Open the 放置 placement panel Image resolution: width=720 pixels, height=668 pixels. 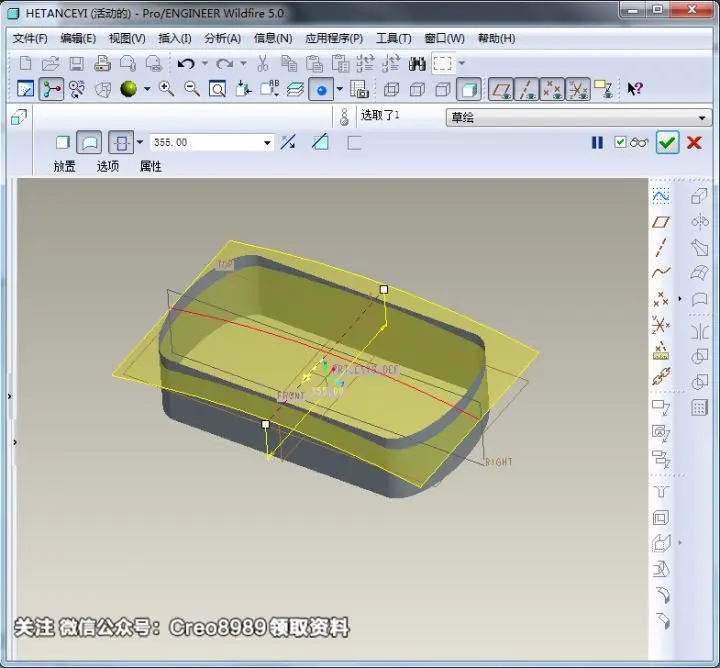click(x=64, y=166)
